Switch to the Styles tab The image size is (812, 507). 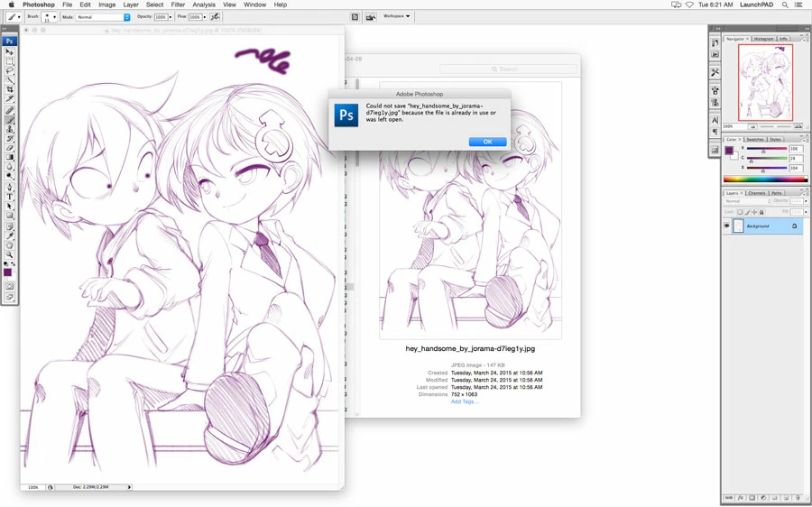[775, 140]
